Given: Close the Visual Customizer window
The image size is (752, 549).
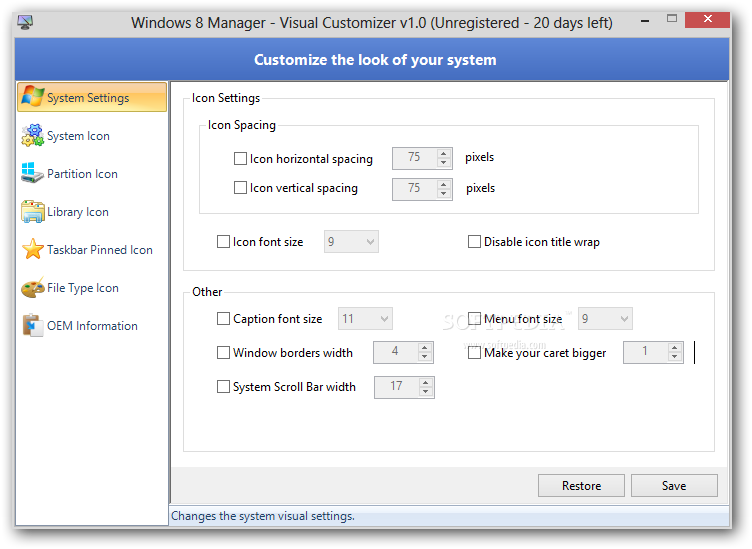Looking at the screenshot, I should tap(707, 19).
